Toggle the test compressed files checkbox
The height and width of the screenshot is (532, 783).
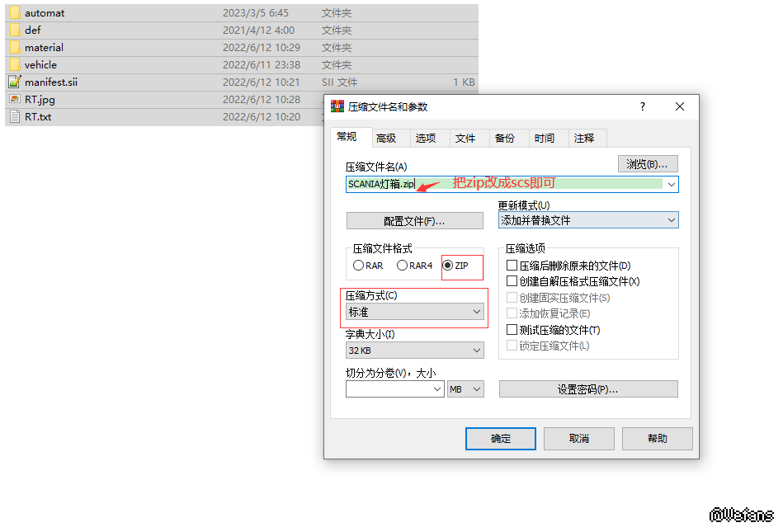click(x=512, y=330)
